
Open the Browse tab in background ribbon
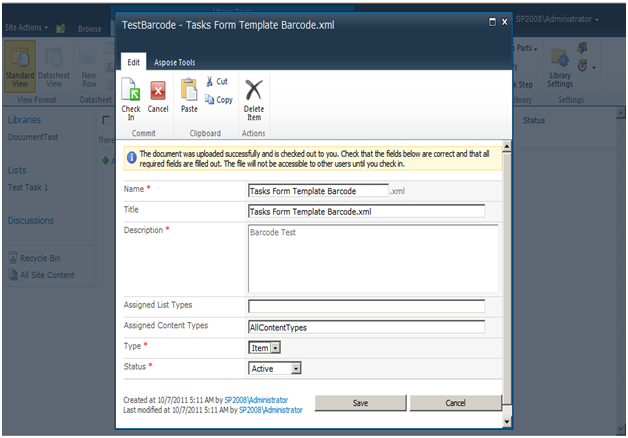point(90,29)
